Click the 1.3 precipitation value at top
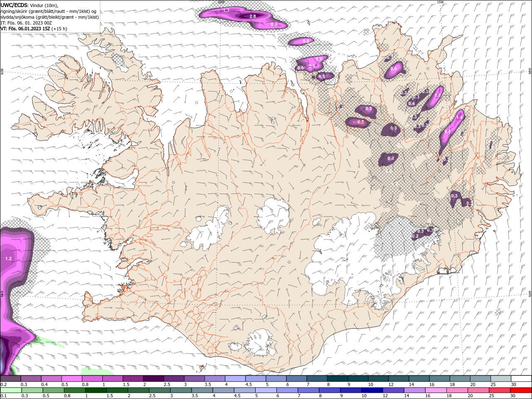The image size is (532, 399). coord(227,10)
